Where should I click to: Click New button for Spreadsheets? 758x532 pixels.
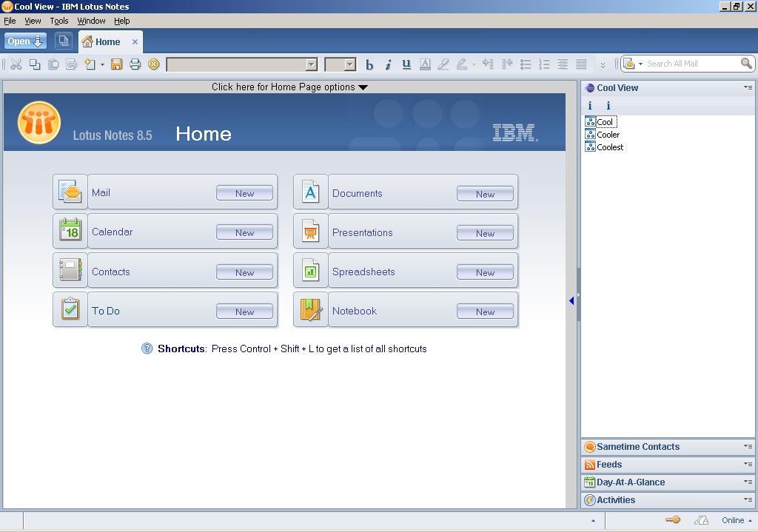[485, 272]
